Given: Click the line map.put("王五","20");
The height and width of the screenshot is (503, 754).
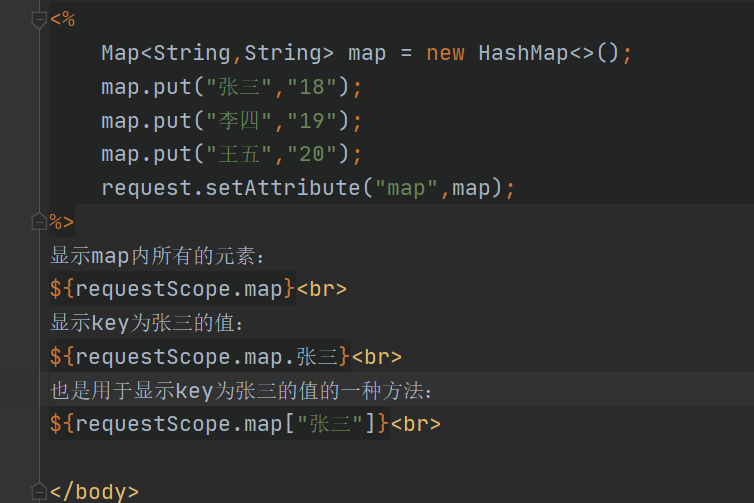Looking at the screenshot, I should point(231,154).
